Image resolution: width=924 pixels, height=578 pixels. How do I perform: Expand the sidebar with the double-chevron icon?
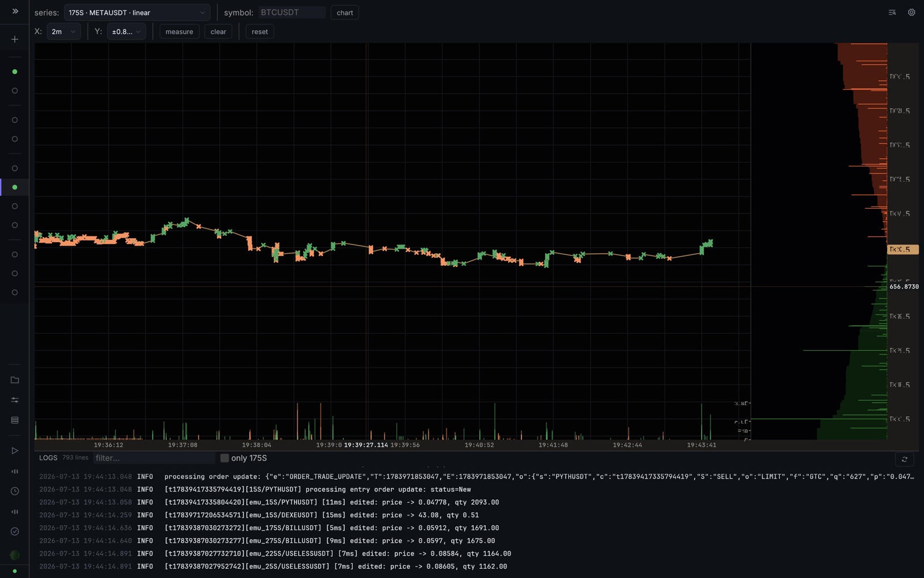point(15,11)
